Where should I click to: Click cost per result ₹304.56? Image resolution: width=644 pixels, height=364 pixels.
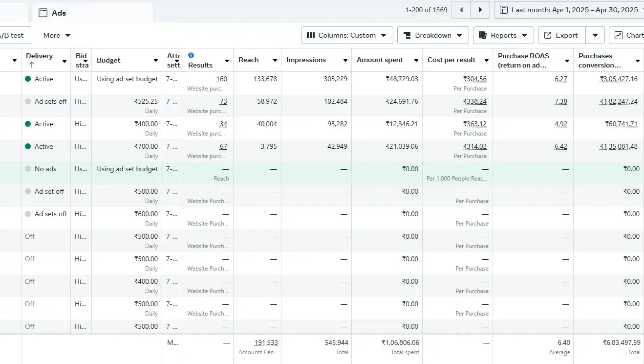474,79
